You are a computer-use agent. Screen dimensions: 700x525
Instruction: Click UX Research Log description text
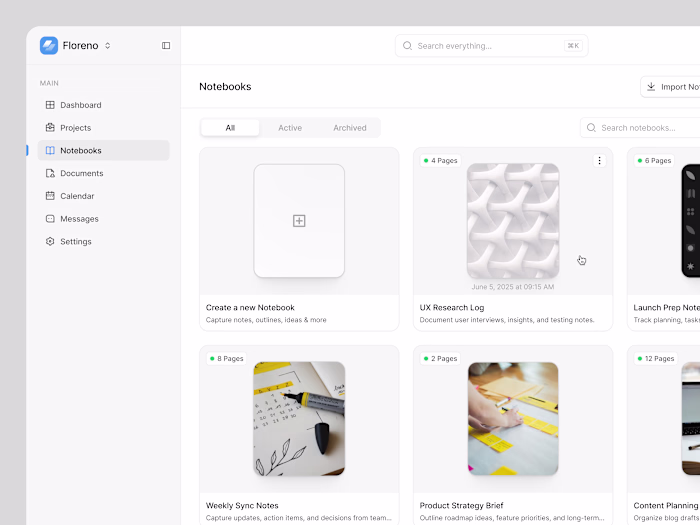coord(507,320)
